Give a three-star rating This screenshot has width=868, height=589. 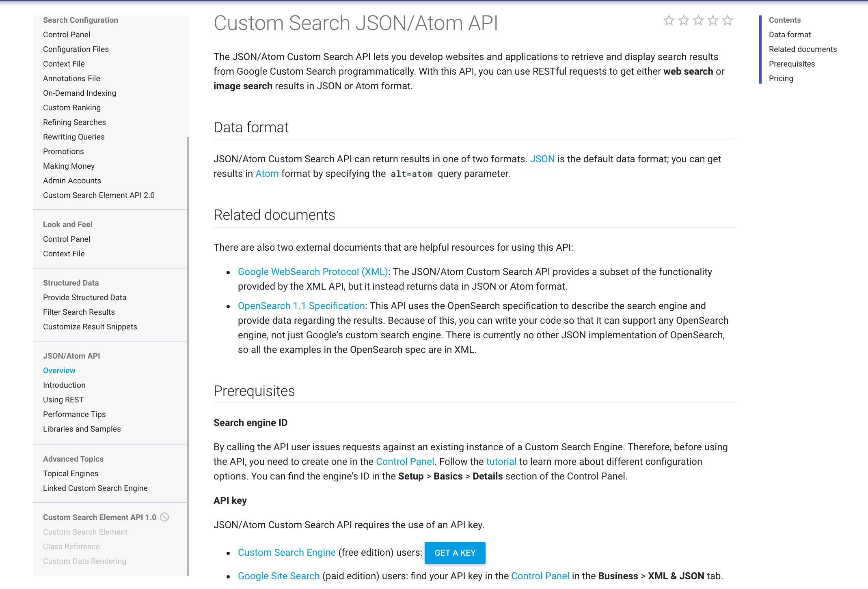[x=698, y=20]
